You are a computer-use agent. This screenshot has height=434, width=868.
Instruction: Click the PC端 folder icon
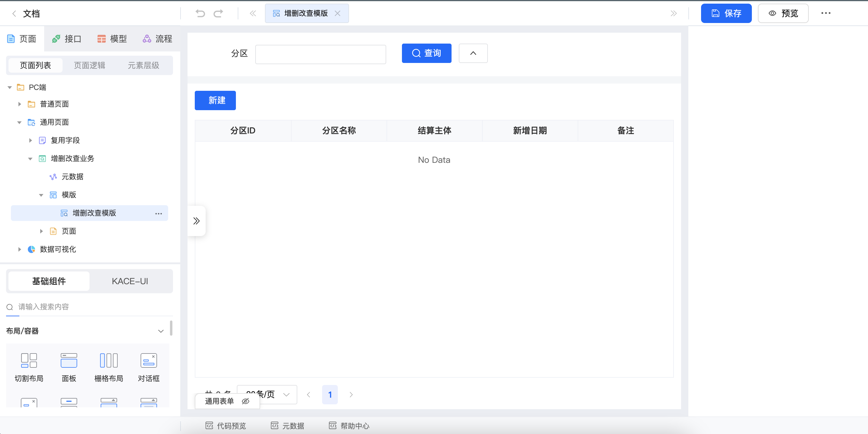(21, 87)
